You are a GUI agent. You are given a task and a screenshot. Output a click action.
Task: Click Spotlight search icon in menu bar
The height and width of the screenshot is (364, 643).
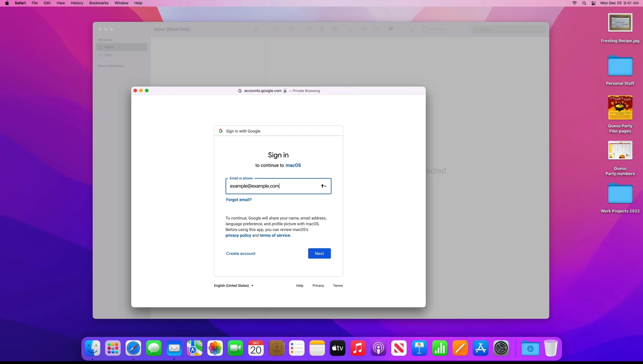pyautogui.click(x=584, y=3)
